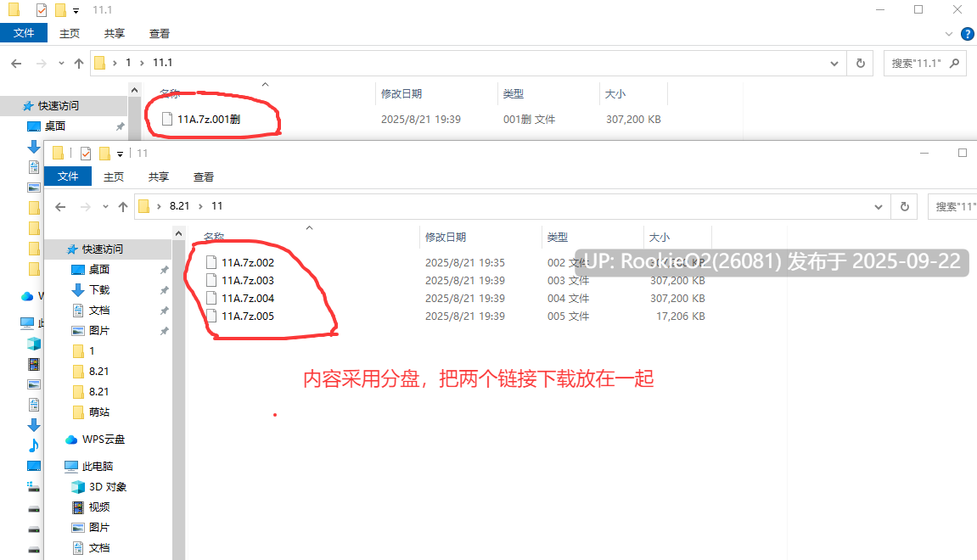Select 此电脑 in the 11 window sidebar
This screenshot has width=977, height=560.
98,466
